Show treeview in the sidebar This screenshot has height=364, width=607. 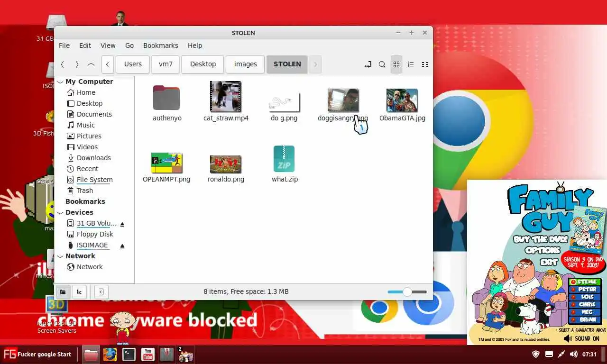79,292
